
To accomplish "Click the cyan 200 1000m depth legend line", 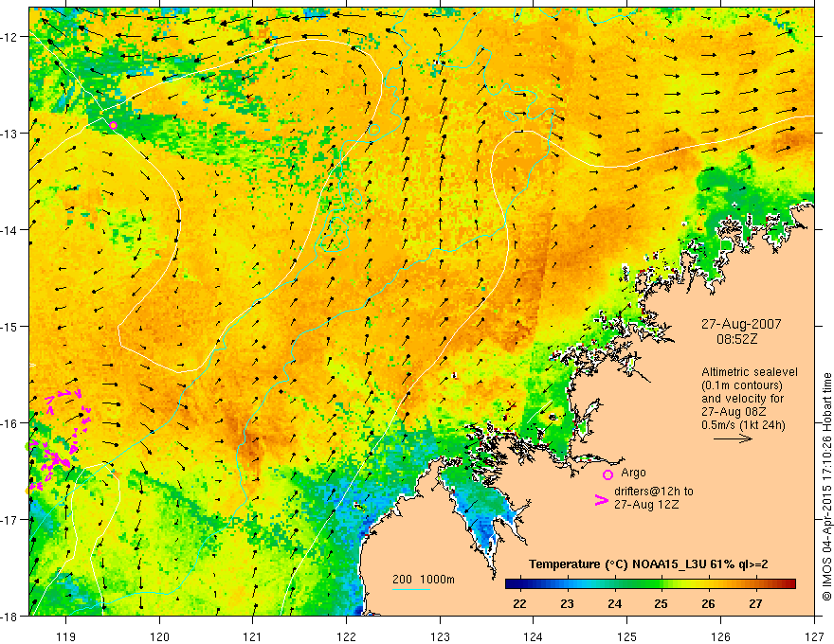I will click(411, 589).
